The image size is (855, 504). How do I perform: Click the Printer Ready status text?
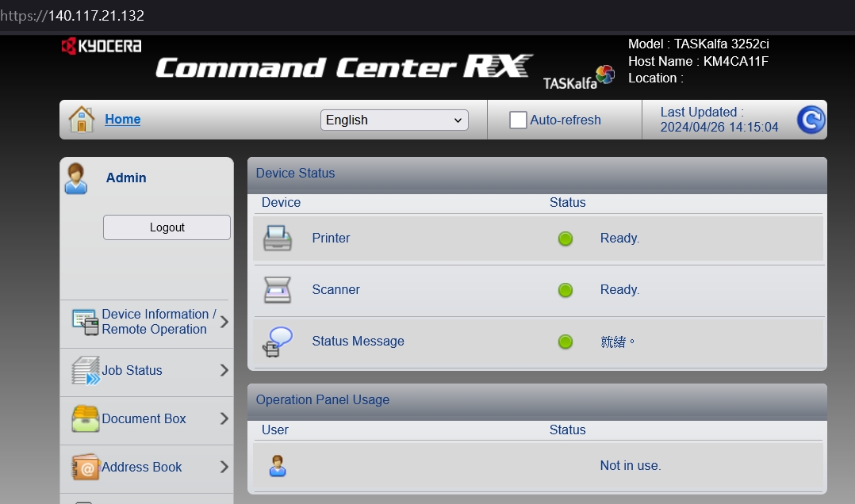pos(619,238)
